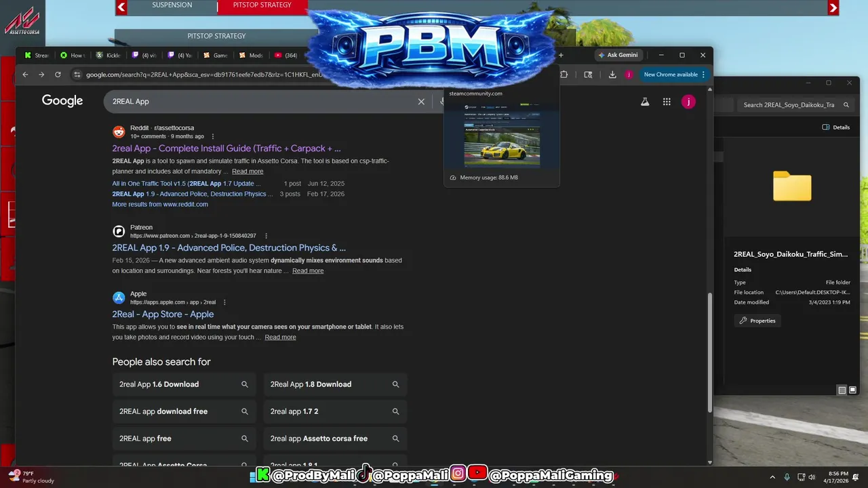Click left red arrow in Assetto Corsa
Viewport: 868px width, 488px height.
(x=121, y=7)
